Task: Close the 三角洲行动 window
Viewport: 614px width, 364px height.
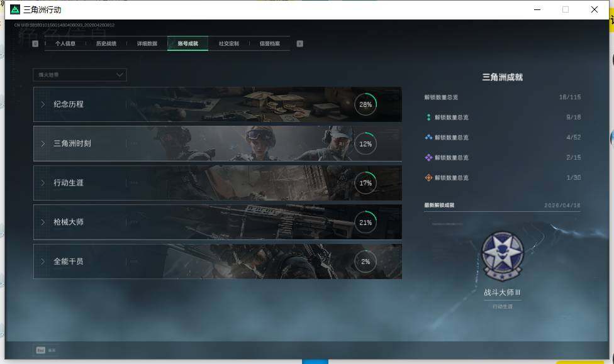Action: point(594,9)
